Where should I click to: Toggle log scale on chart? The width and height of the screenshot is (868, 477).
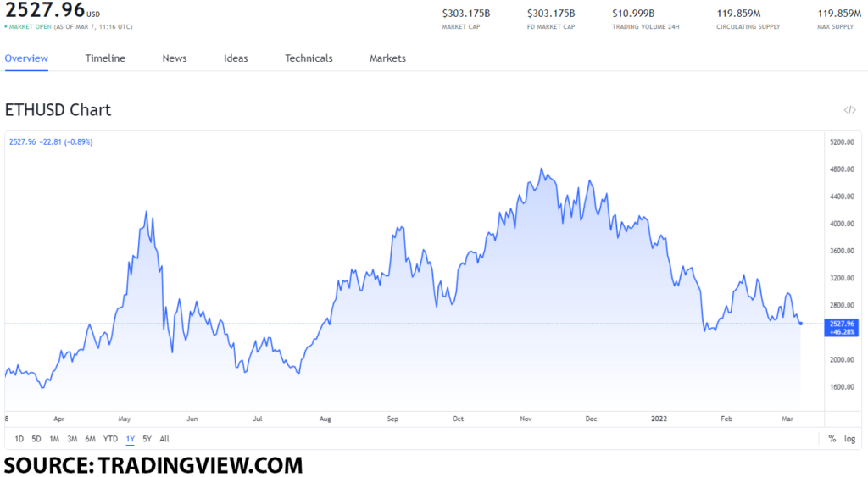849,439
